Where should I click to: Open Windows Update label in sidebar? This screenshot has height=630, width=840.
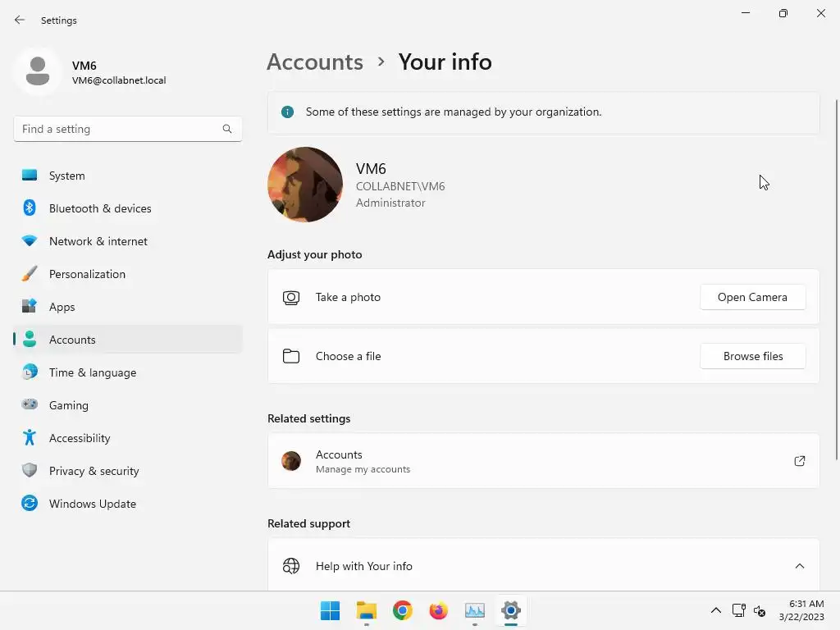coord(93,504)
